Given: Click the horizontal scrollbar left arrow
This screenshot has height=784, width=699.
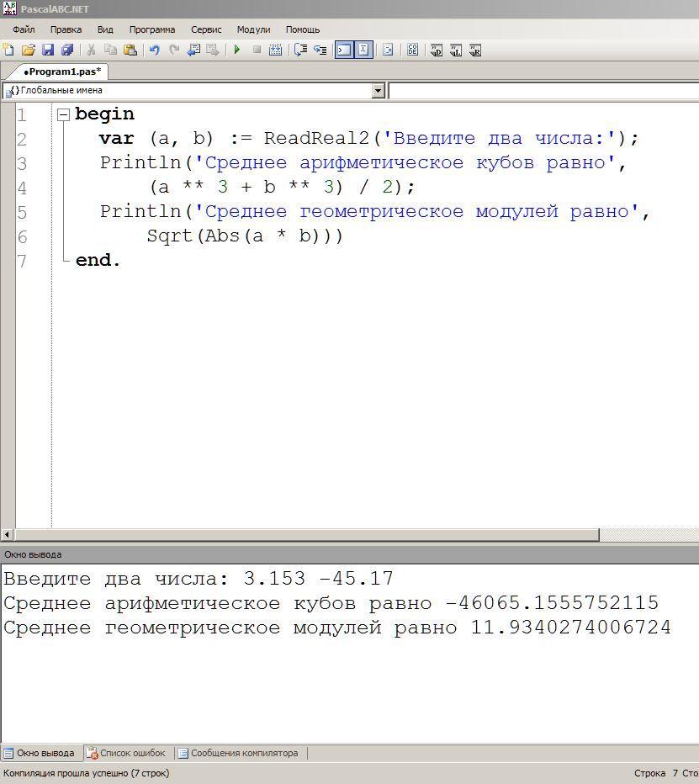Looking at the screenshot, I should (x=7, y=535).
